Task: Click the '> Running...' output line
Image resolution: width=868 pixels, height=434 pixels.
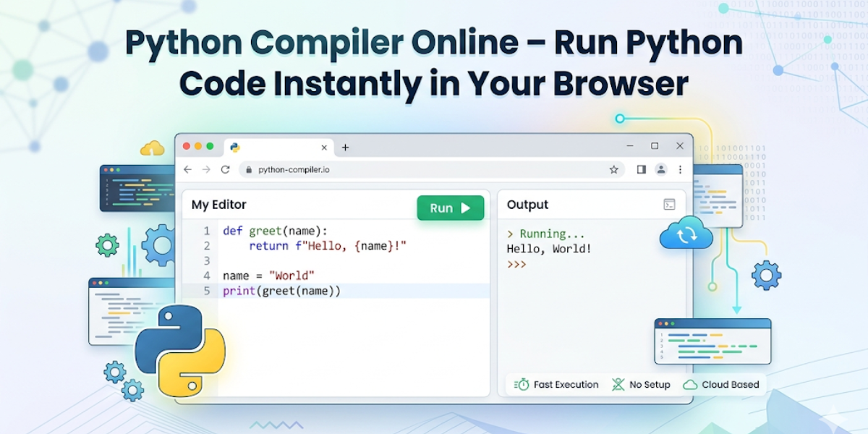Action: pyautogui.click(x=546, y=234)
